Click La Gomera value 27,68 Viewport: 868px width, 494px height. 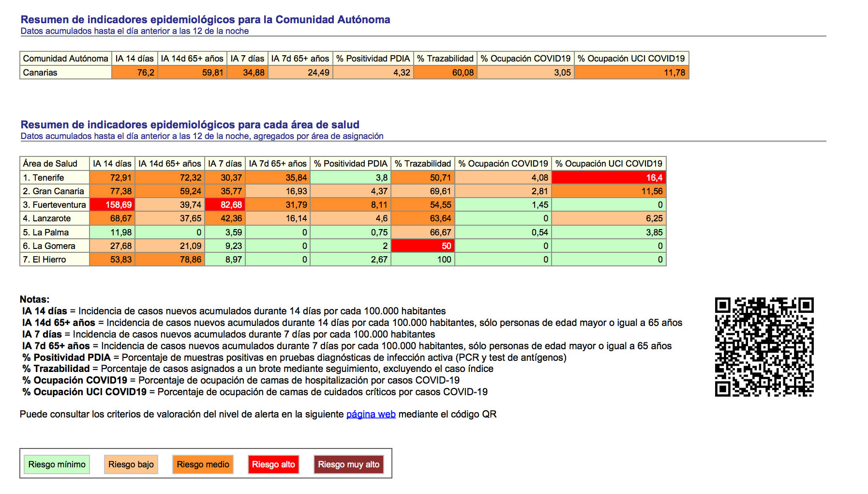tap(112, 246)
